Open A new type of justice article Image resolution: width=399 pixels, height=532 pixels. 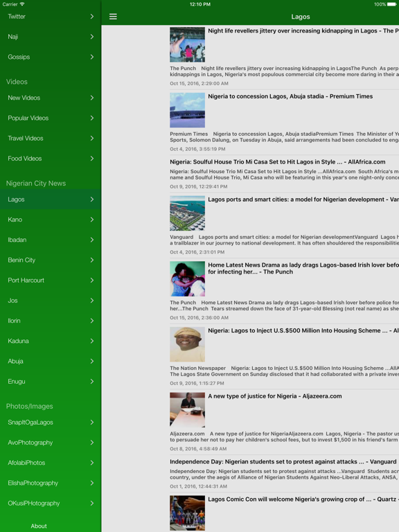(284, 422)
